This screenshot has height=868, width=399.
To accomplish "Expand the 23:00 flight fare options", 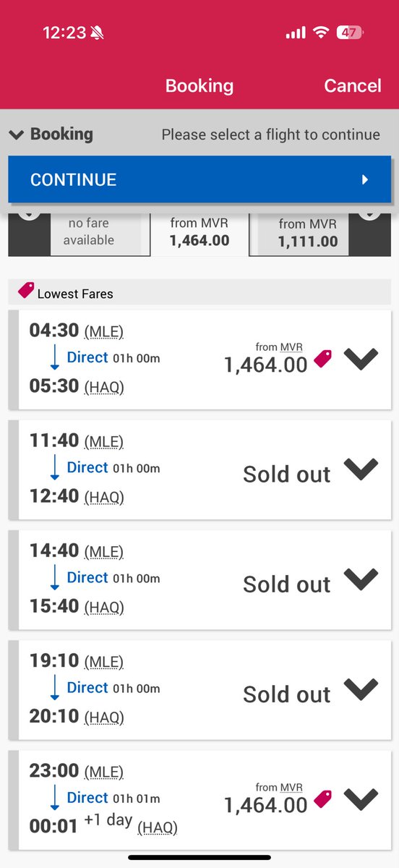I will tap(361, 799).
